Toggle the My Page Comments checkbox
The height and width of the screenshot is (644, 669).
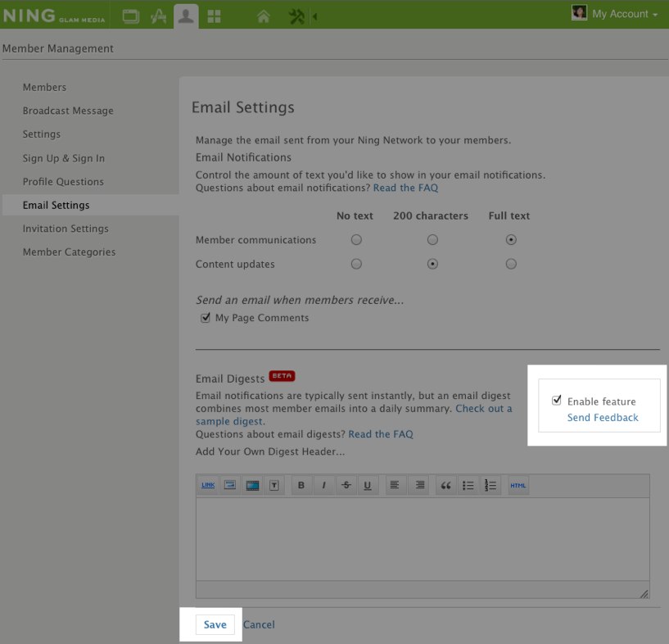click(x=206, y=318)
